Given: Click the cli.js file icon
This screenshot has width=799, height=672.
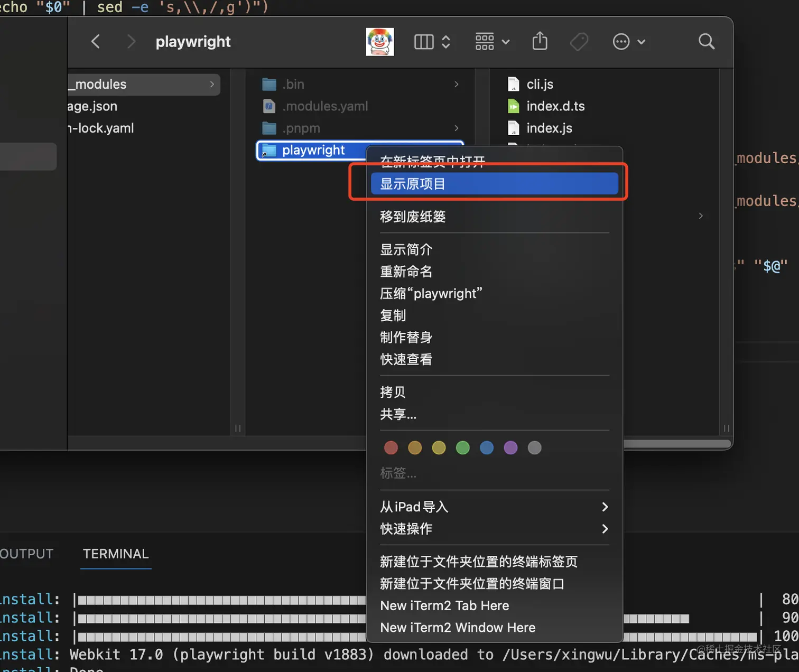Looking at the screenshot, I should pos(514,84).
